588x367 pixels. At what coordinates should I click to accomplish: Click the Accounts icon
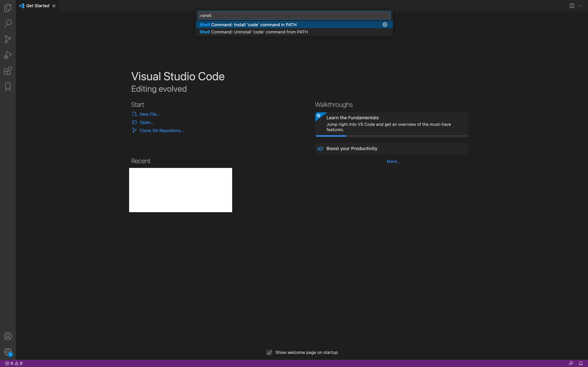(8, 336)
